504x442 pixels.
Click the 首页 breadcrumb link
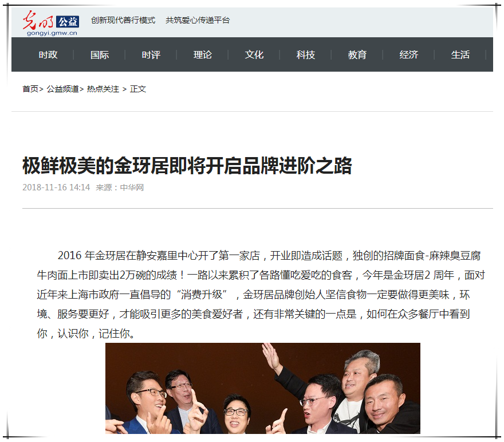30,89
